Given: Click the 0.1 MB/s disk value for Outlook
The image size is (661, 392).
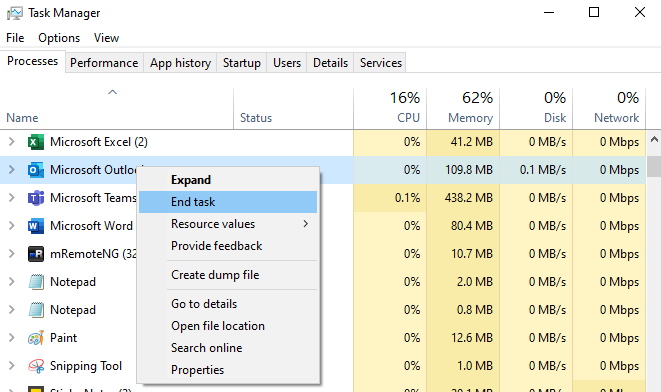Looking at the screenshot, I should pos(543,170).
